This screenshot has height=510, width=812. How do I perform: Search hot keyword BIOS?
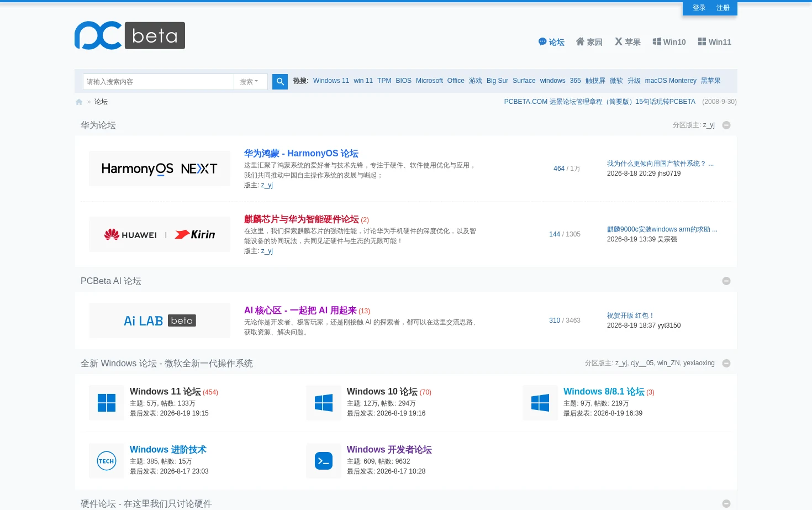coord(403,81)
